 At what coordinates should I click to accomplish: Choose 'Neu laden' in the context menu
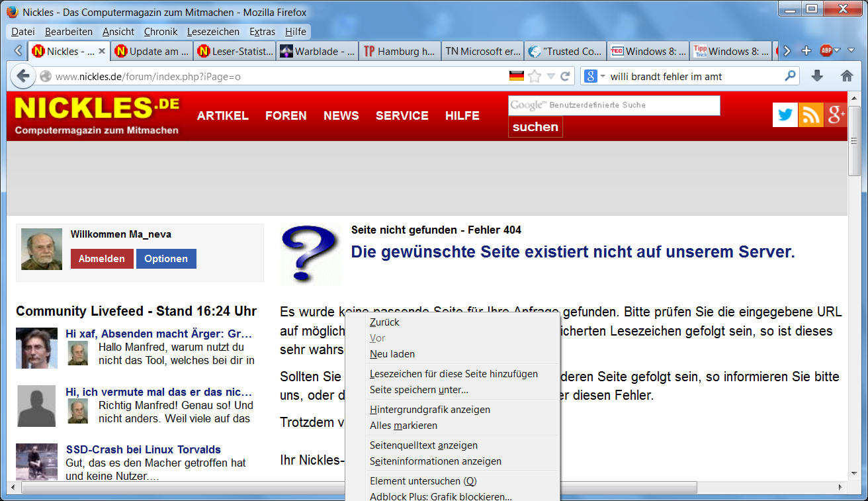click(453, 354)
